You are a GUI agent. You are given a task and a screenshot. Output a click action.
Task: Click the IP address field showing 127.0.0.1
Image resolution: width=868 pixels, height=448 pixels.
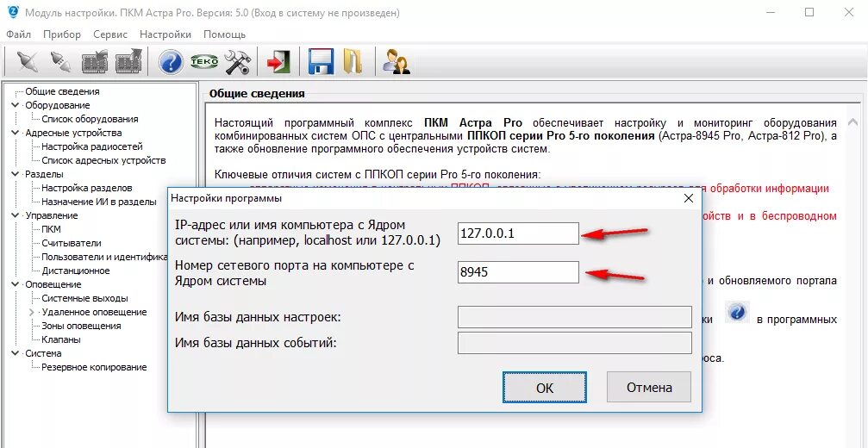point(518,233)
